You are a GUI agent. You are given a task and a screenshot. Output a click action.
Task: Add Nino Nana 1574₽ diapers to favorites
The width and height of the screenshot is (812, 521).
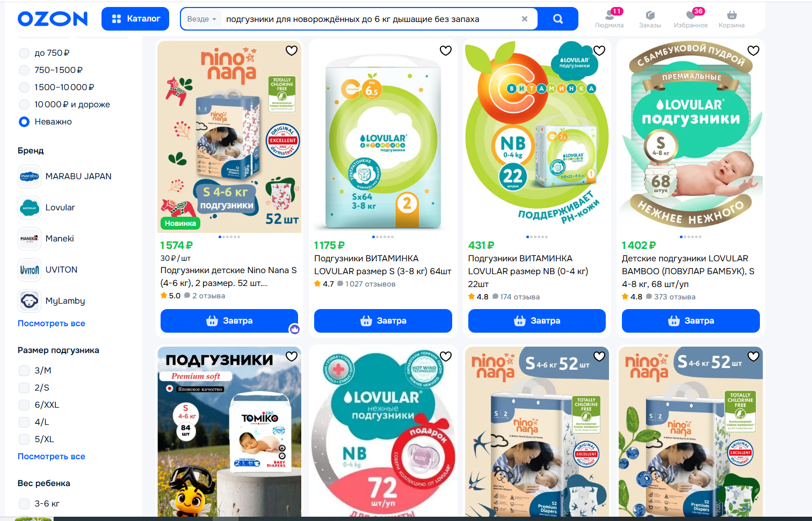click(x=292, y=50)
